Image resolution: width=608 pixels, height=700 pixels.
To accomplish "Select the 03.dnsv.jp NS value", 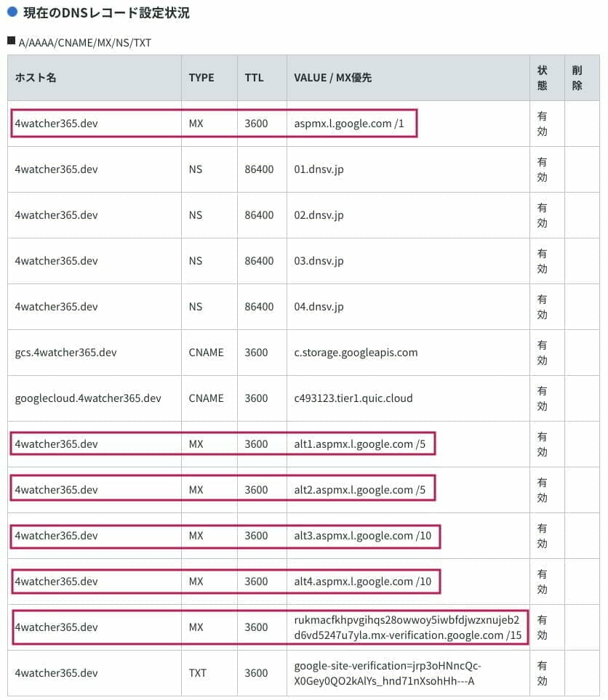I will [x=319, y=261].
